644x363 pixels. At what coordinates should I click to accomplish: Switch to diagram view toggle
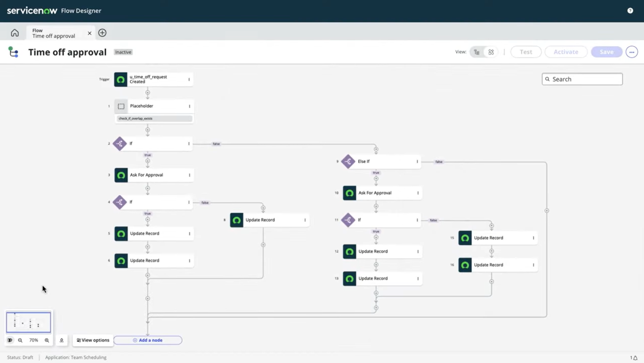pos(491,52)
